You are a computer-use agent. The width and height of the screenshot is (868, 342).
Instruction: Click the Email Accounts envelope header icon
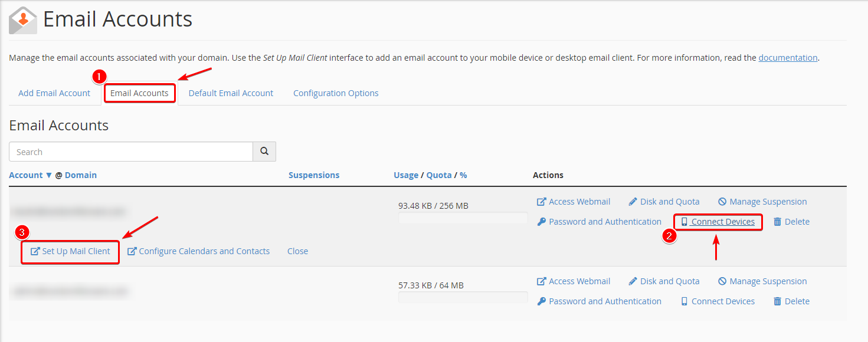(x=21, y=19)
